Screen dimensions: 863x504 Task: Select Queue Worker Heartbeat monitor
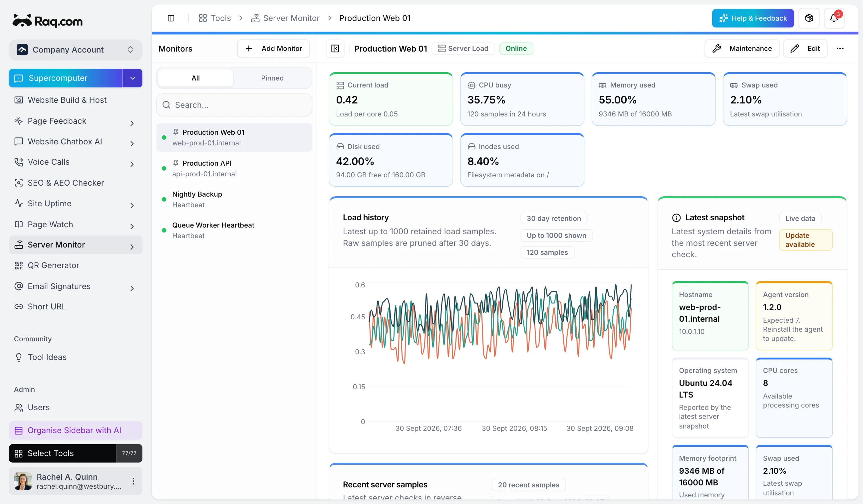234,230
